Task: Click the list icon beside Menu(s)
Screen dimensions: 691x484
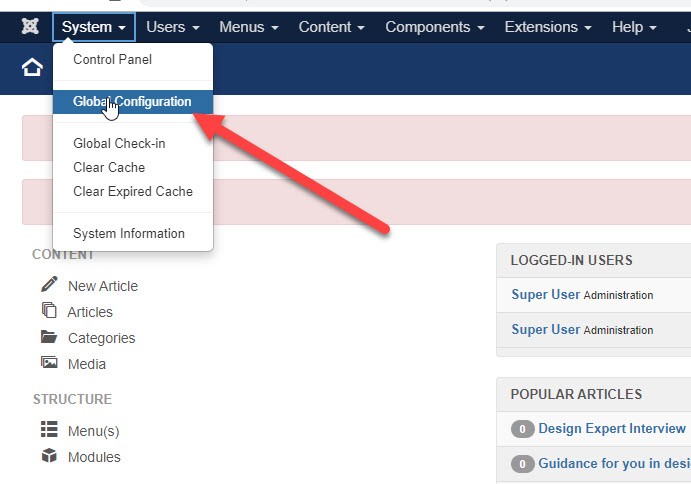Action: pyautogui.click(x=49, y=429)
